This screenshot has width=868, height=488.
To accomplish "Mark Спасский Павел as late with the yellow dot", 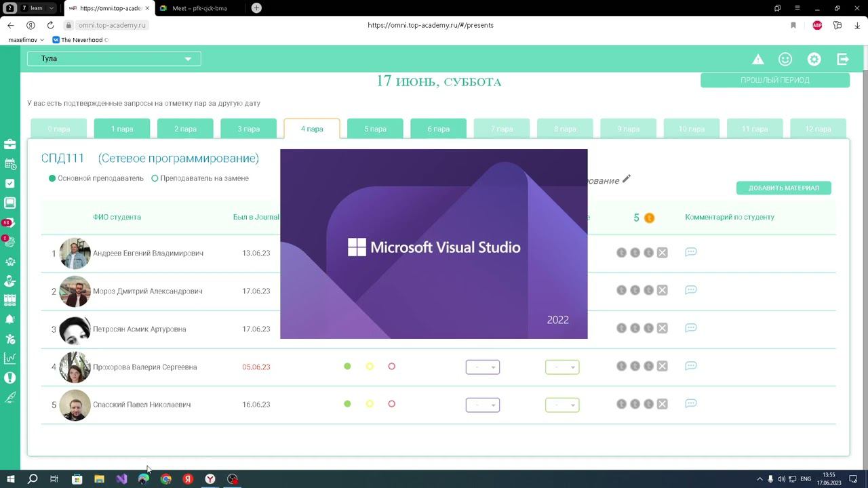I will click(x=370, y=404).
